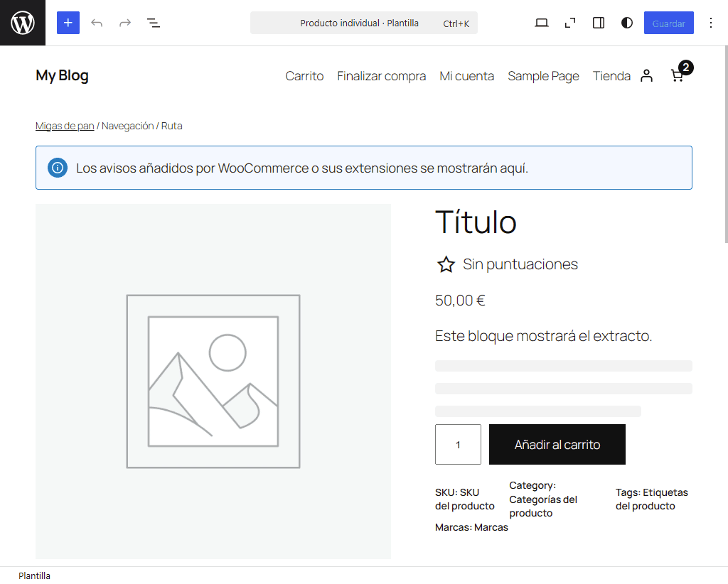Image resolution: width=728 pixels, height=584 pixels.
Task: Undo the last change
Action: coord(97,23)
